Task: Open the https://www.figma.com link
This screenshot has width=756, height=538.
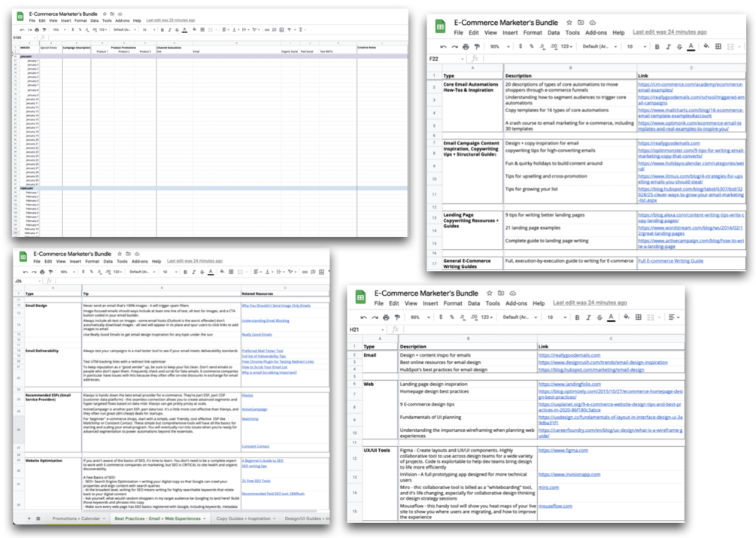Action: (x=563, y=450)
